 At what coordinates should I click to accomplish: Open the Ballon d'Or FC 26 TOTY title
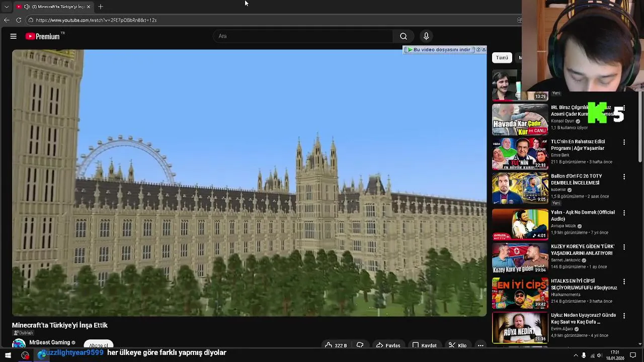coord(576,179)
